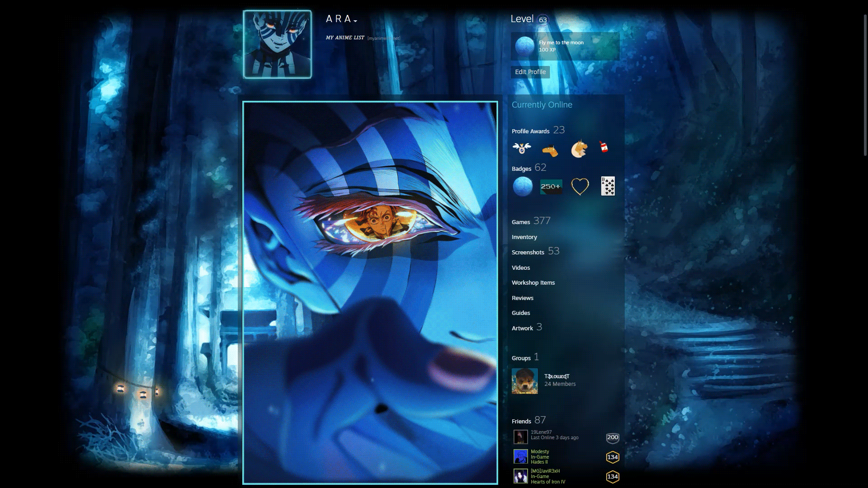Open the Games 377 list
Image resolution: width=868 pixels, height=488 pixels.
(531, 221)
